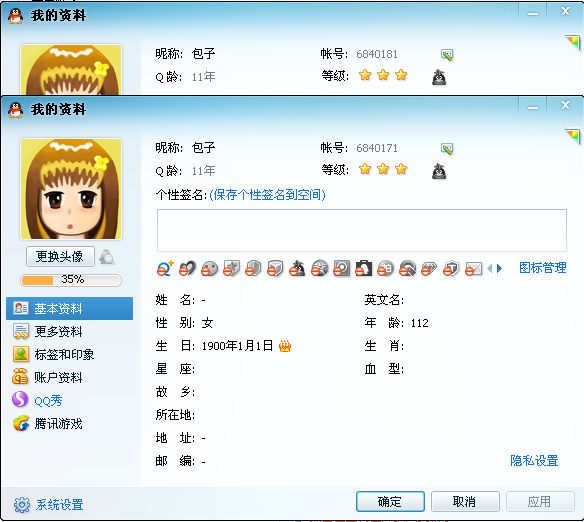This screenshot has width=584, height=522.
Task: Click the paint palette service icon
Action: click(x=209, y=268)
